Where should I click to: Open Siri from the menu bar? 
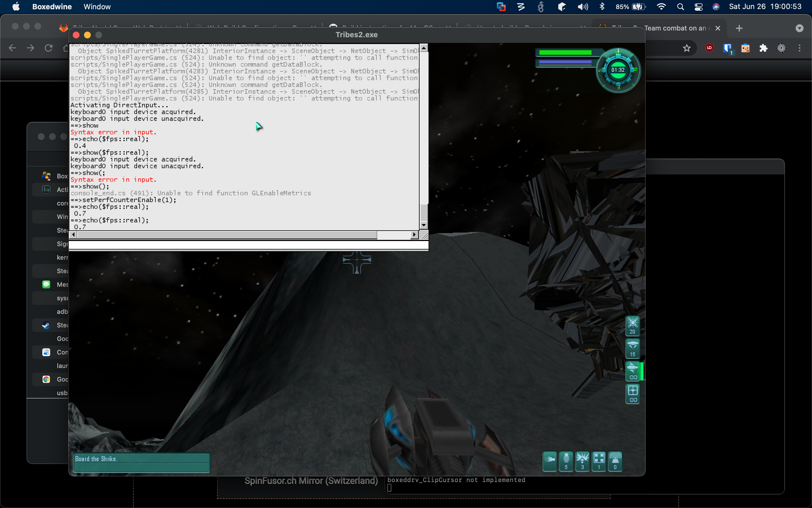[716, 7]
